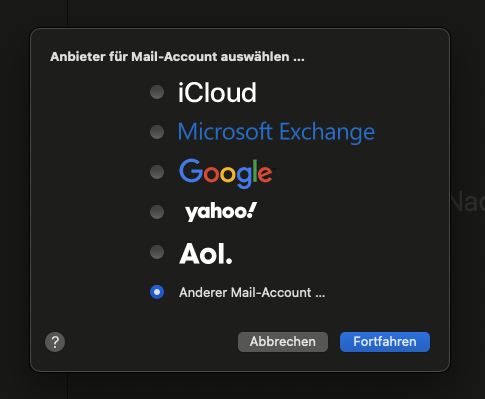Click the blue capital G of Google
This screenshot has height=399, width=485.
tap(191, 170)
